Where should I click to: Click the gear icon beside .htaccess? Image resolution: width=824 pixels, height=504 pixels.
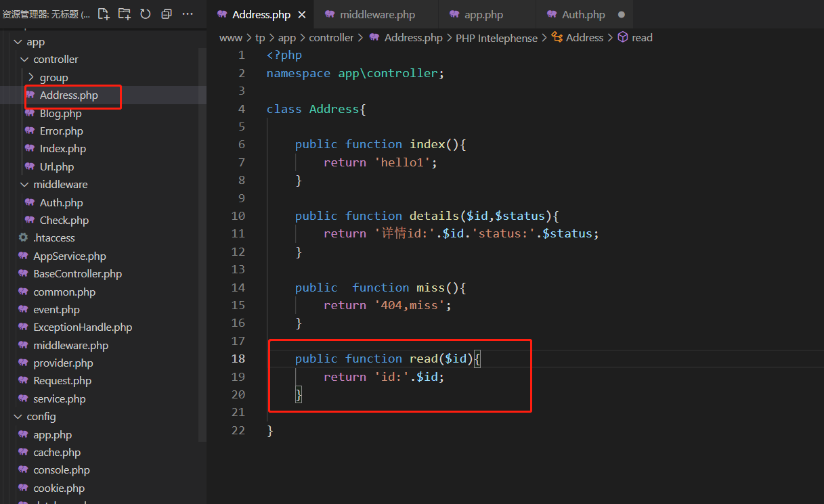[24, 237]
